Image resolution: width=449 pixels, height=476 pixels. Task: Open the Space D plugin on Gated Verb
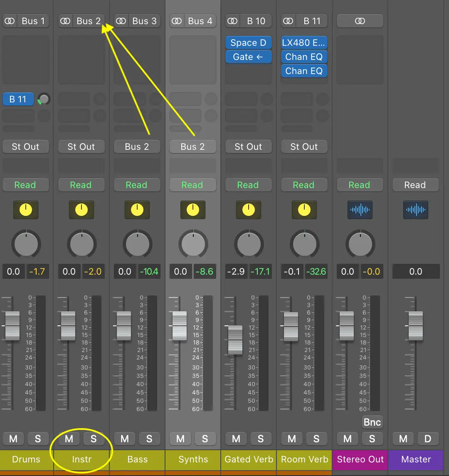tap(248, 42)
